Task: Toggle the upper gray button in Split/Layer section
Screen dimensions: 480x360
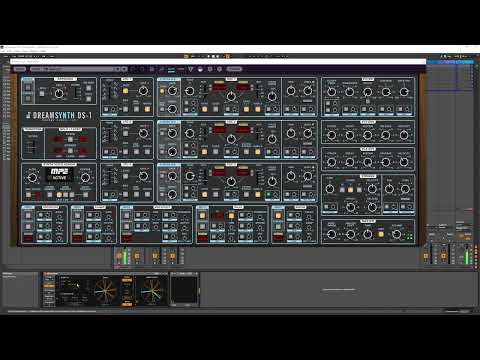Action: (x=70, y=139)
